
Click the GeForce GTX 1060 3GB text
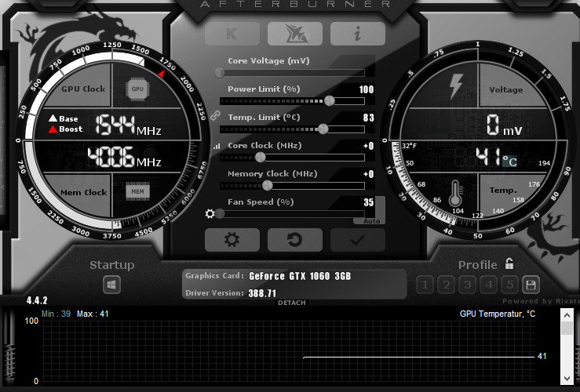click(300, 276)
